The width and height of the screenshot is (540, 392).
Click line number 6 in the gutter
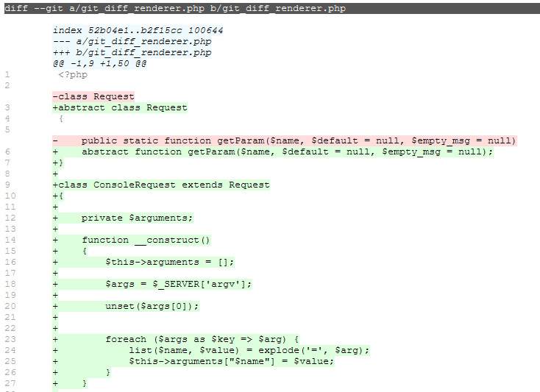(x=7, y=152)
